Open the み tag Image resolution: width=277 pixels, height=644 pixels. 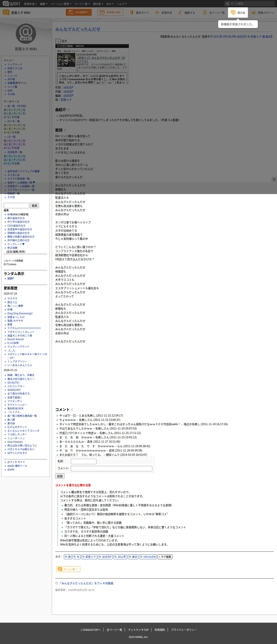(x=77, y=557)
